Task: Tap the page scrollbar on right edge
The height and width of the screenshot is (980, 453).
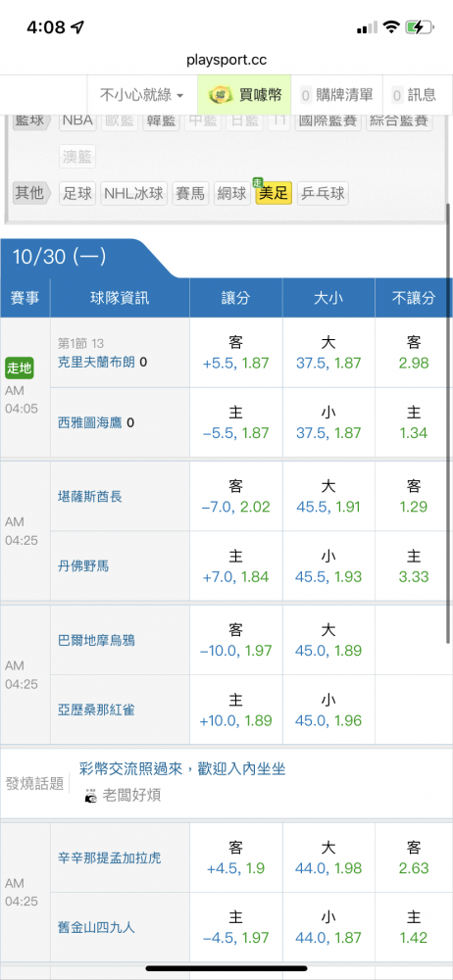Action: coord(448,423)
